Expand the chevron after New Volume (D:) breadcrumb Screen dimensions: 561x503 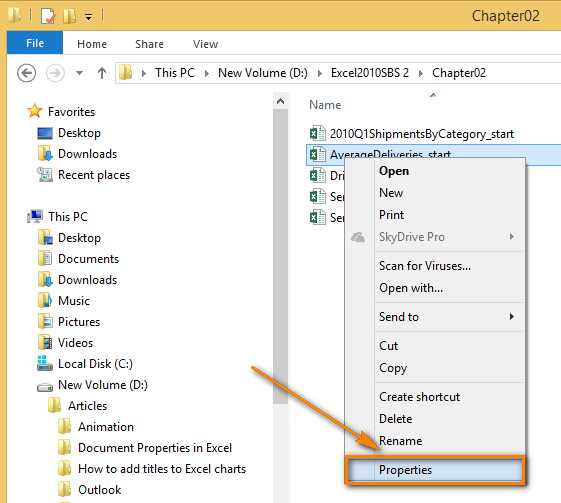319,73
